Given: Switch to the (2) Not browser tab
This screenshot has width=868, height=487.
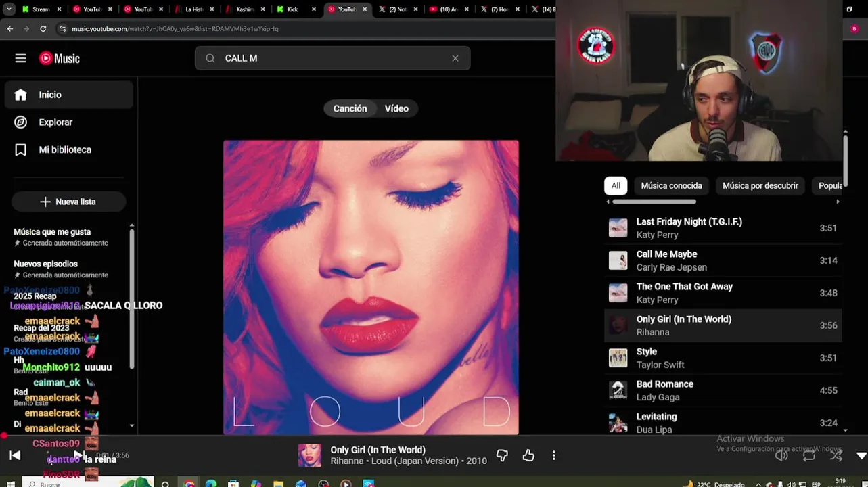Looking at the screenshot, I should 399,9.
